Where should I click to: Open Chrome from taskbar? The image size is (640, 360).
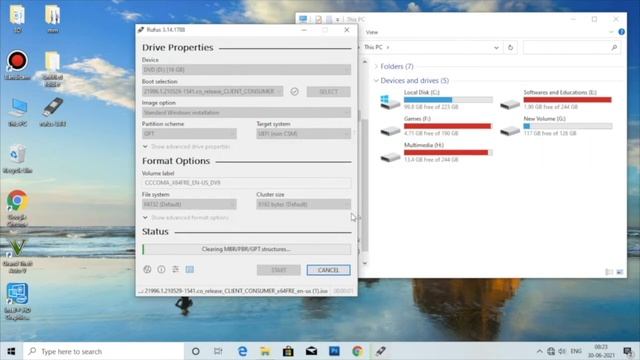(358, 351)
